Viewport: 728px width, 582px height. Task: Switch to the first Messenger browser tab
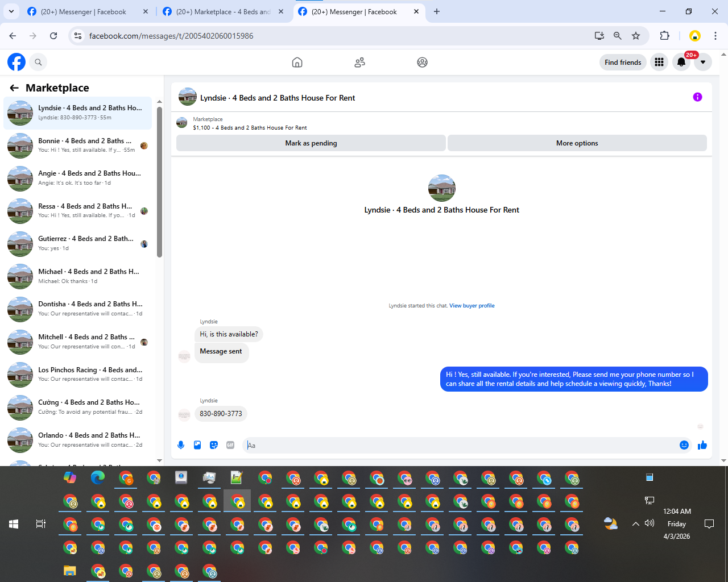coord(88,12)
